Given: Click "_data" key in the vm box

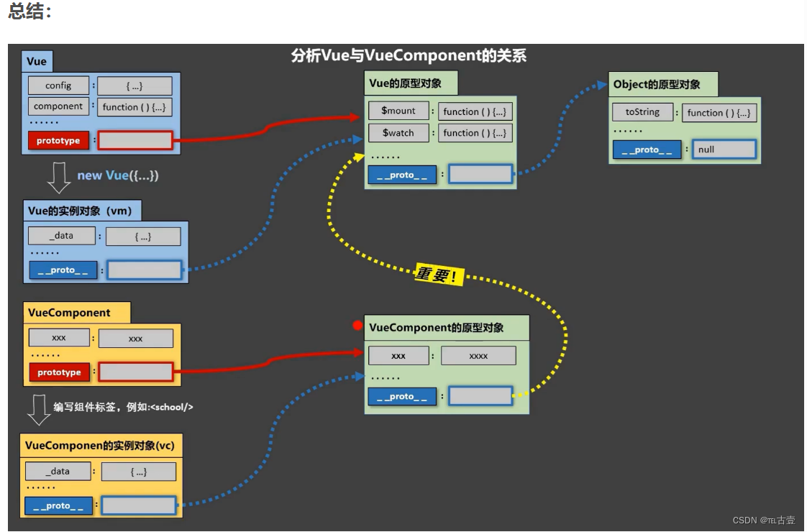Looking at the screenshot, I should pyautogui.click(x=62, y=236).
